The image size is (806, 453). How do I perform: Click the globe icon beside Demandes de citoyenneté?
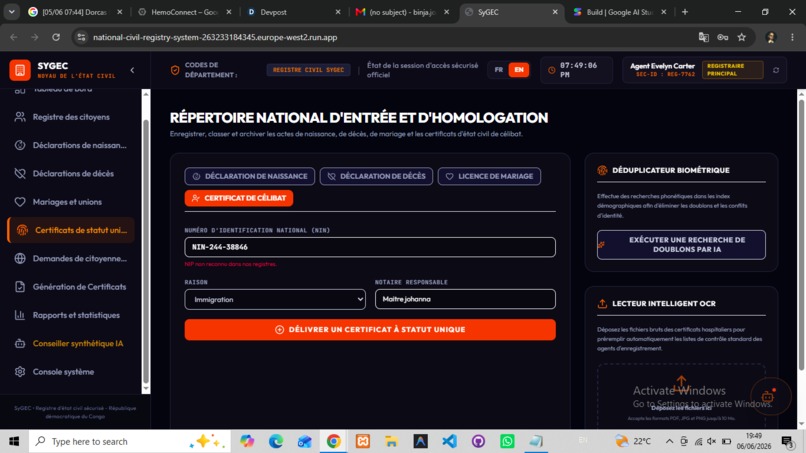pyautogui.click(x=20, y=259)
